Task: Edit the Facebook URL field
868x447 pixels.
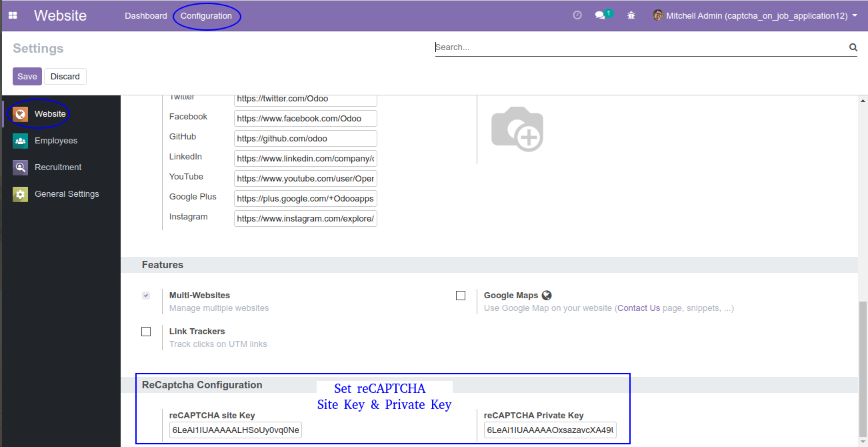Action: [305, 119]
